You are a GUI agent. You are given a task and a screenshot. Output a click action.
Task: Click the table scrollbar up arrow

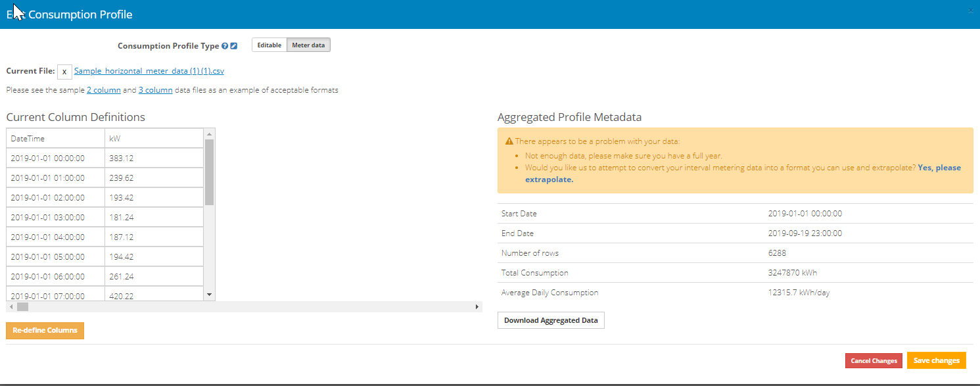[210, 133]
